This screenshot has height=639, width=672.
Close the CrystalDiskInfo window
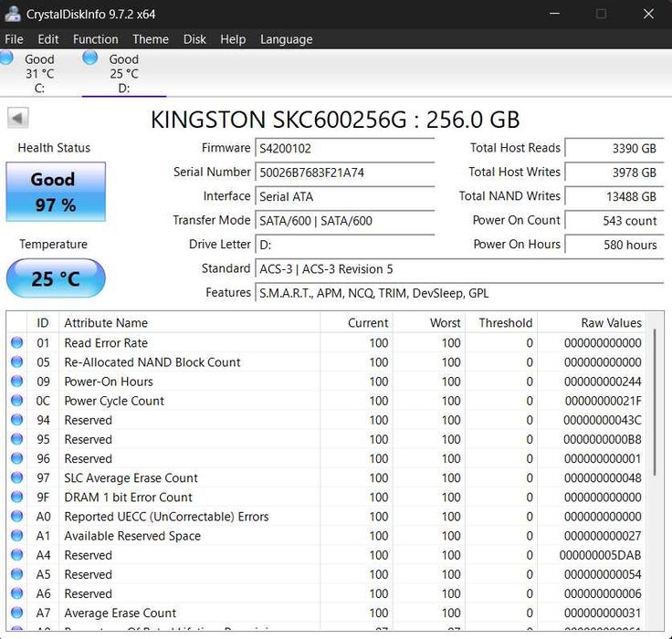click(648, 14)
